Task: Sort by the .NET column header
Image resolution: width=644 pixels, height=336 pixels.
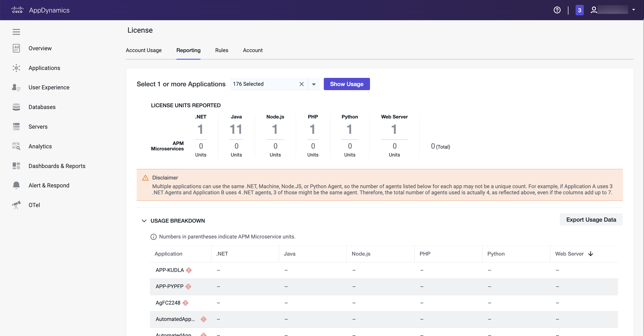Action: coord(222,254)
